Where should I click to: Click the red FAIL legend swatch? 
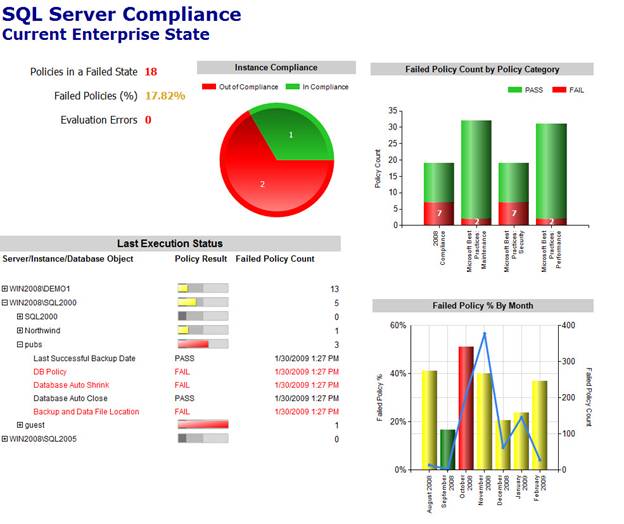(x=559, y=90)
